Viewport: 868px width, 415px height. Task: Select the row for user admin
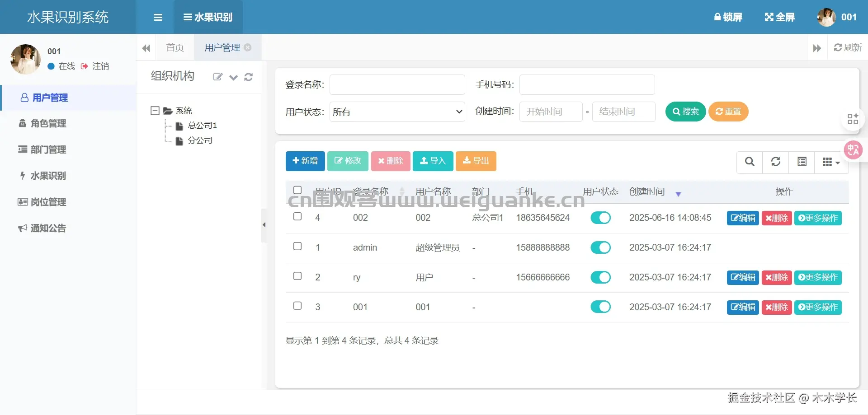pyautogui.click(x=297, y=246)
